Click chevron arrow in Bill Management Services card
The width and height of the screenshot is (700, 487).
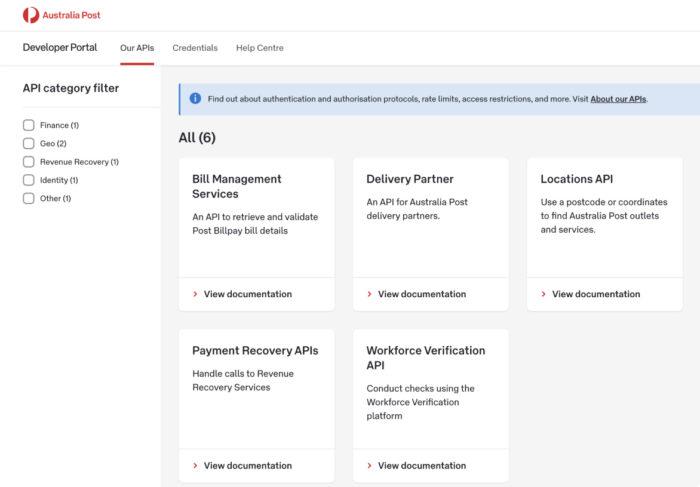click(195, 294)
